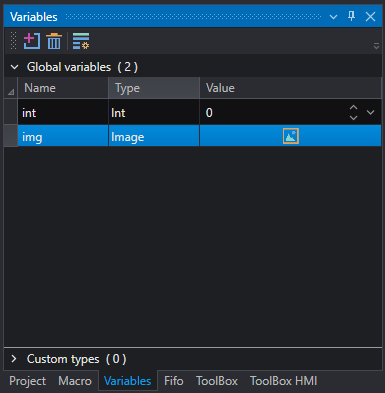
Task: Click the 'int' name cell
Action: tap(63, 113)
